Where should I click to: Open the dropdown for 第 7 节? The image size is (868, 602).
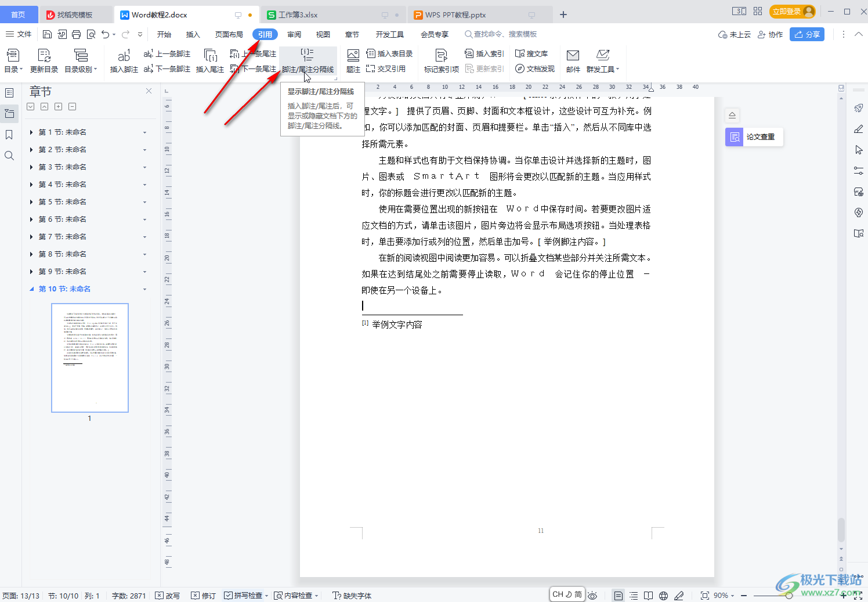[x=144, y=237]
